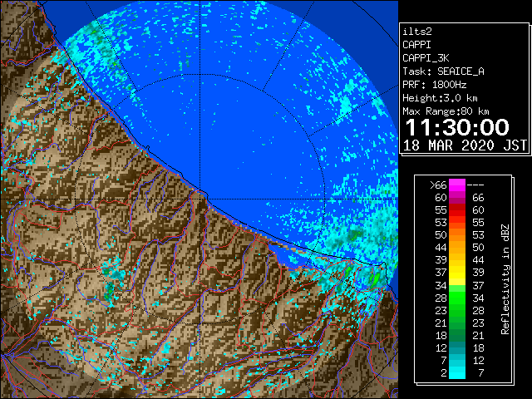Click the >66 legend label
The image size is (532, 399).
[x=438, y=185]
